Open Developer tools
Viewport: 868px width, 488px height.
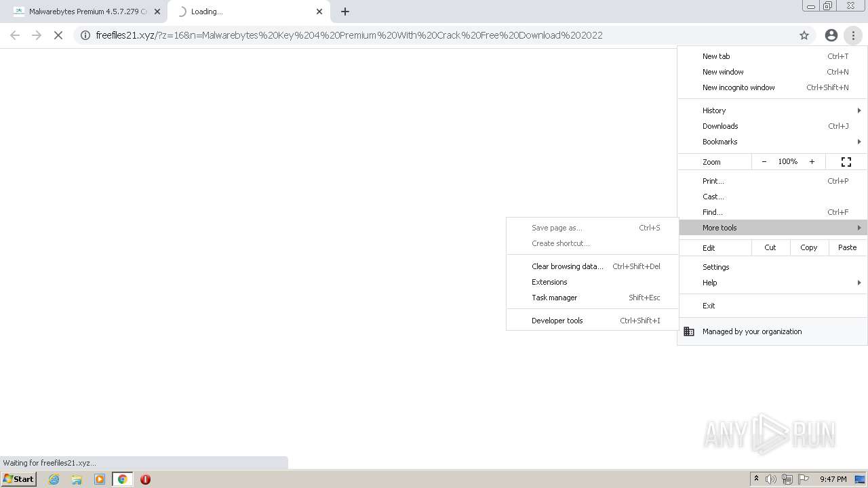[x=592, y=321]
